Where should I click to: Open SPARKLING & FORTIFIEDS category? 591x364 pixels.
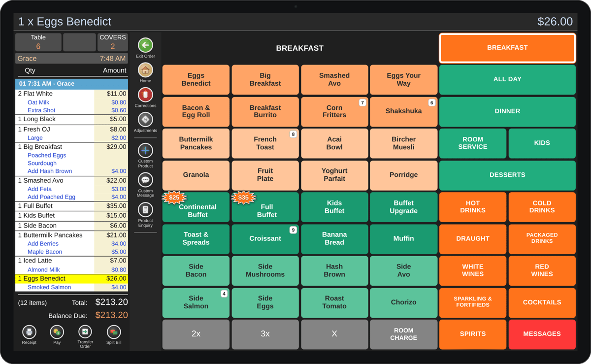coord(473,302)
